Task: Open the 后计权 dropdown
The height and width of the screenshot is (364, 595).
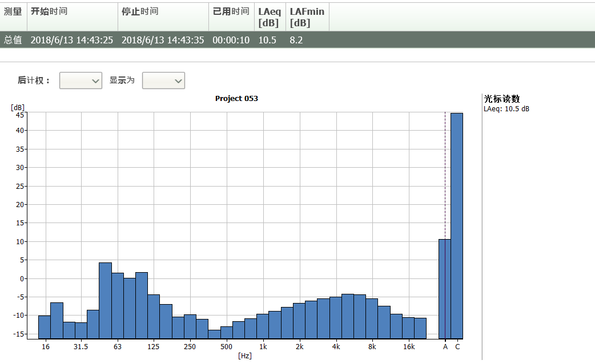Action: click(x=81, y=80)
